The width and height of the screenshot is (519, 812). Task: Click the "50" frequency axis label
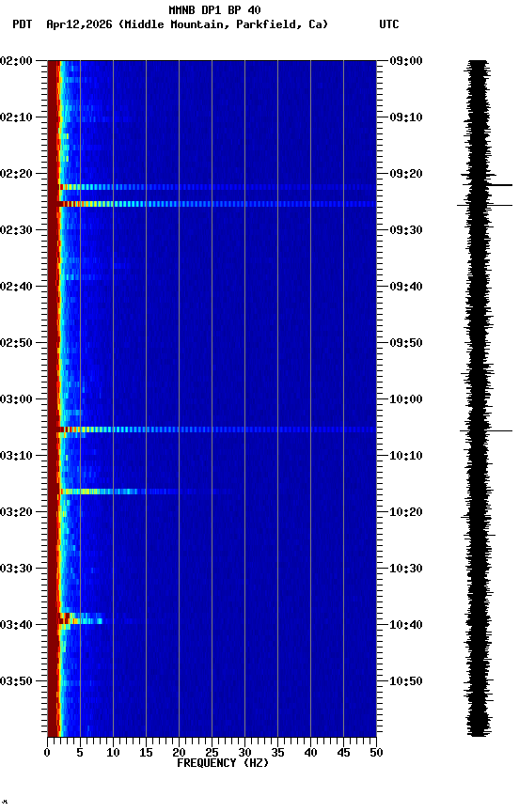click(376, 753)
